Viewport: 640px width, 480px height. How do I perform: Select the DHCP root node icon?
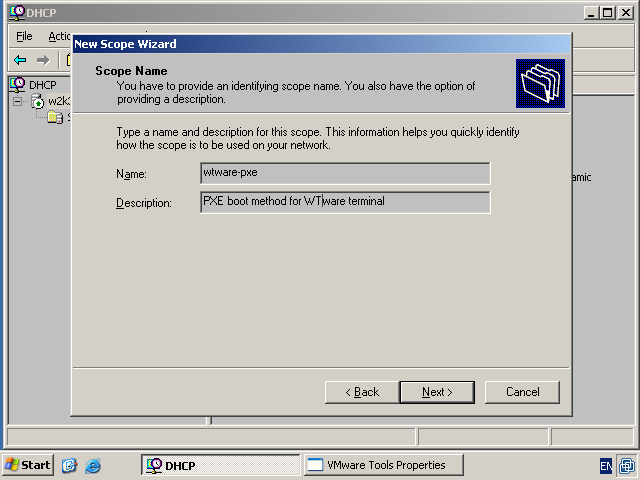click(17, 85)
